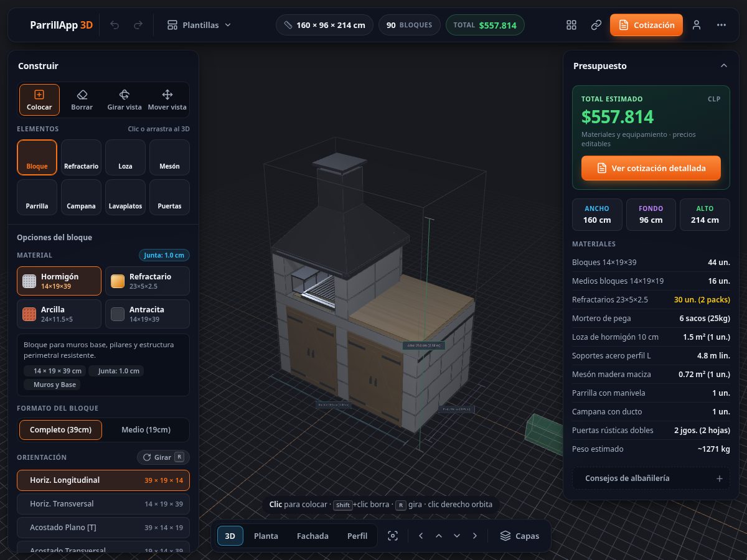Click the left arrow view control

[x=421, y=536]
